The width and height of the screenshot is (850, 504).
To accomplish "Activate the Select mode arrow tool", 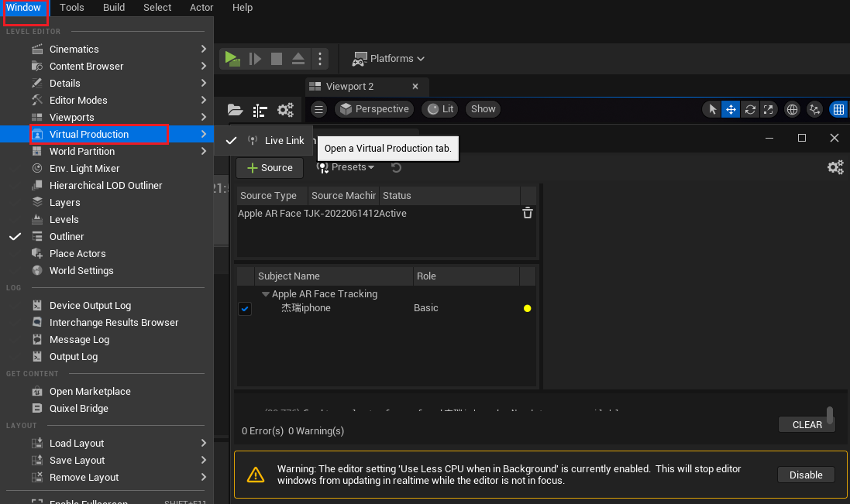I will (712, 109).
